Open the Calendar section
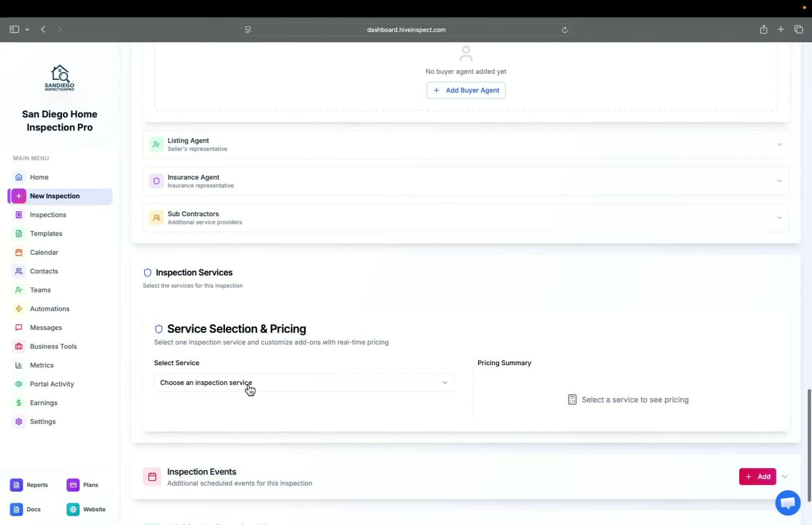The height and width of the screenshot is (525, 812). pyautogui.click(x=43, y=252)
